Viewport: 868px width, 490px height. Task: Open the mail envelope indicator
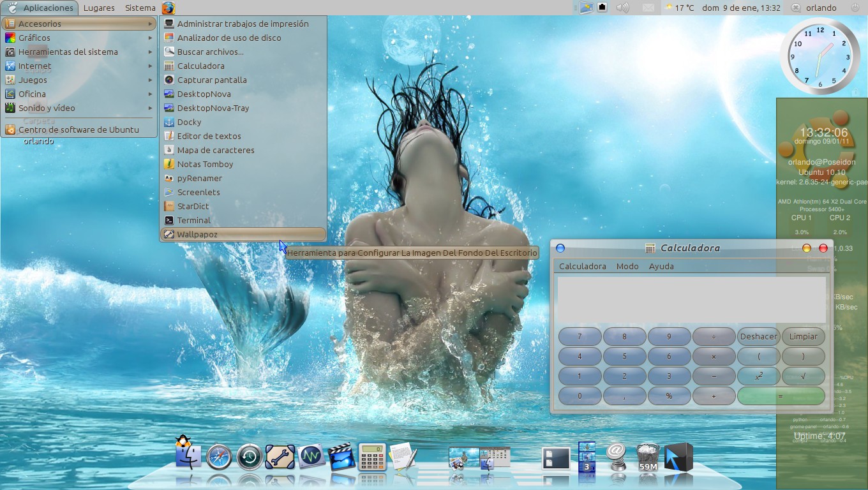coord(648,8)
